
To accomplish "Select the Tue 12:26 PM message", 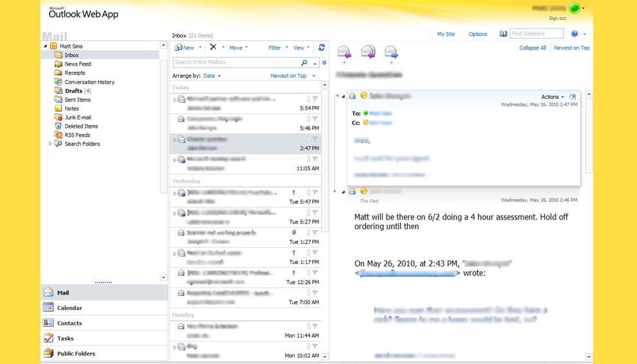I will pos(245,277).
